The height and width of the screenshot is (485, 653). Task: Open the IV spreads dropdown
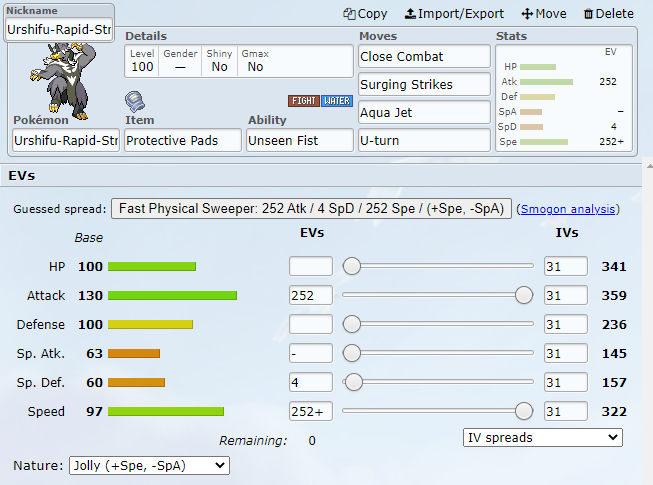pyautogui.click(x=543, y=438)
